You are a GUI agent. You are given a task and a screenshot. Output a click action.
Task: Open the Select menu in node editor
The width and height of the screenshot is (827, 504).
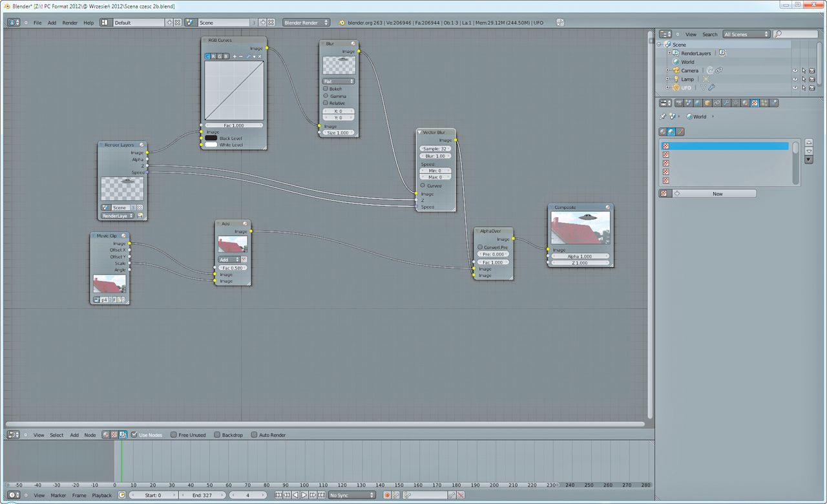click(x=57, y=435)
